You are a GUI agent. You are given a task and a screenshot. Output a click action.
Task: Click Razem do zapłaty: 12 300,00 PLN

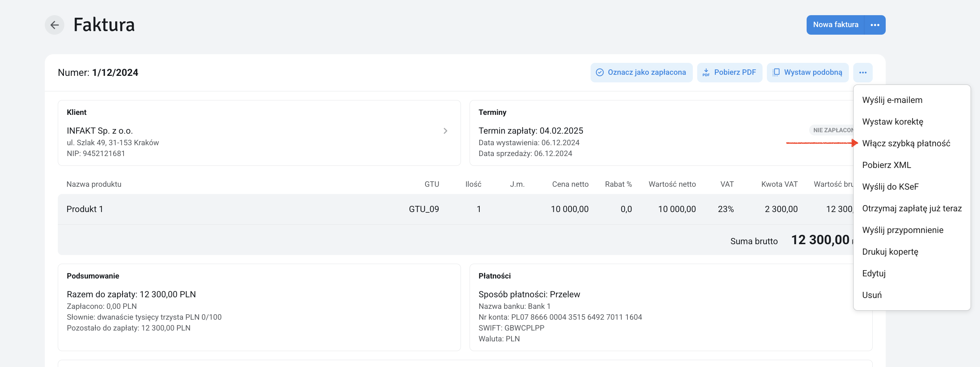(x=131, y=294)
